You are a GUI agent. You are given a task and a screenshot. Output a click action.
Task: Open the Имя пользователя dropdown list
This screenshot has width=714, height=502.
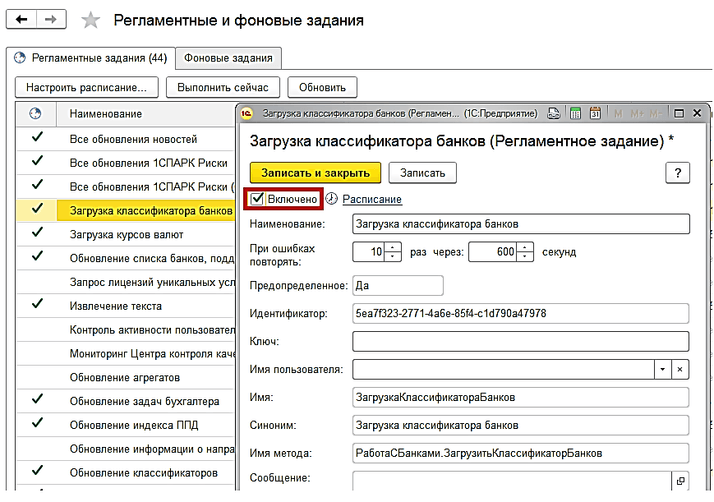click(x=661, y=370)
